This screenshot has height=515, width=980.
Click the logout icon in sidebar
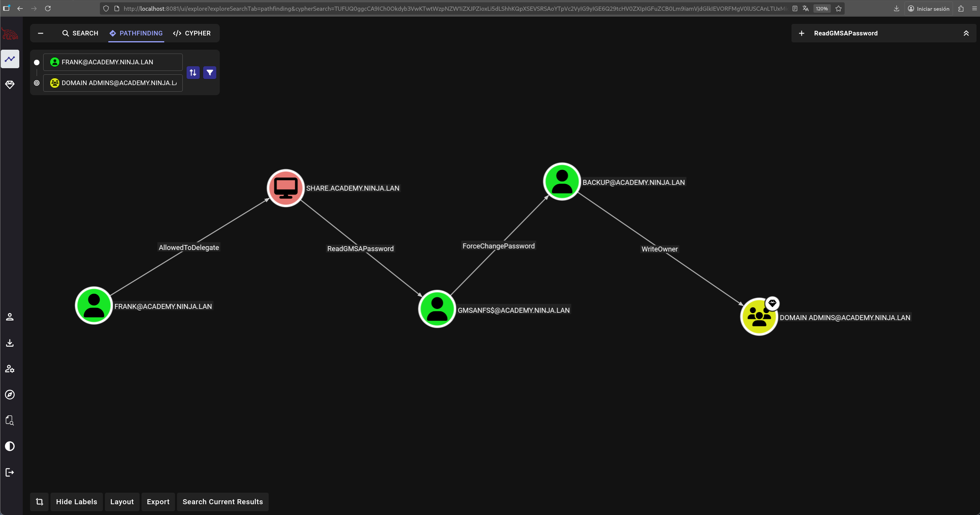(x=10, y=472)
